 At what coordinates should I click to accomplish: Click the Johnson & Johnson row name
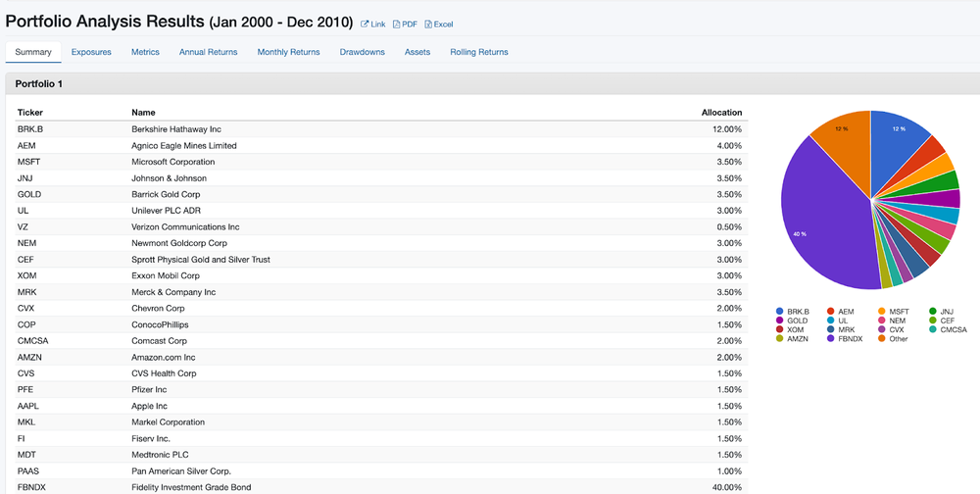(169, 177)
